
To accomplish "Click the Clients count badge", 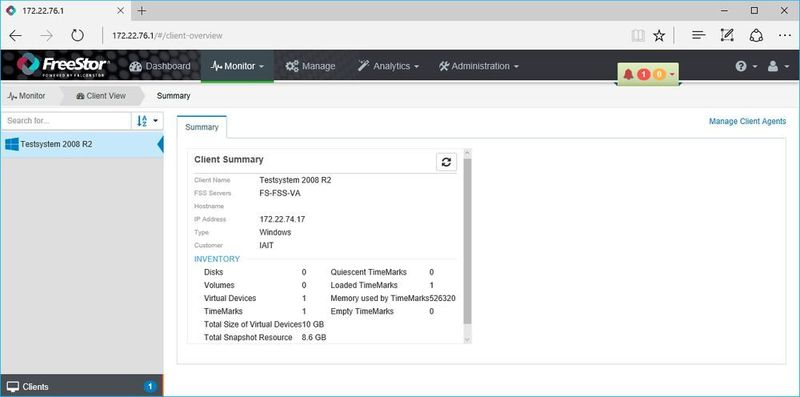I will [150, 387].
